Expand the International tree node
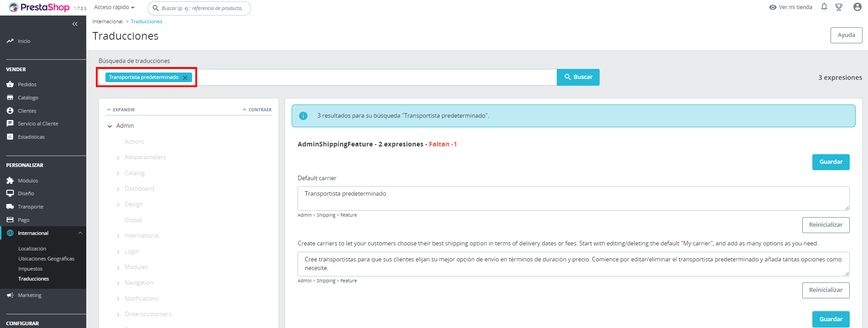The image size is (868, 328). click(118, 236)
